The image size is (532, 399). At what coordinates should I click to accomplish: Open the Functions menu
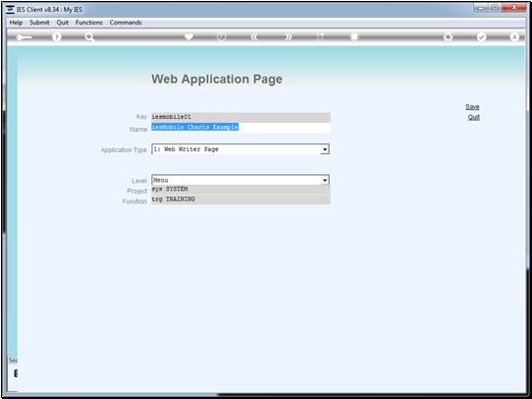[89, 23]
